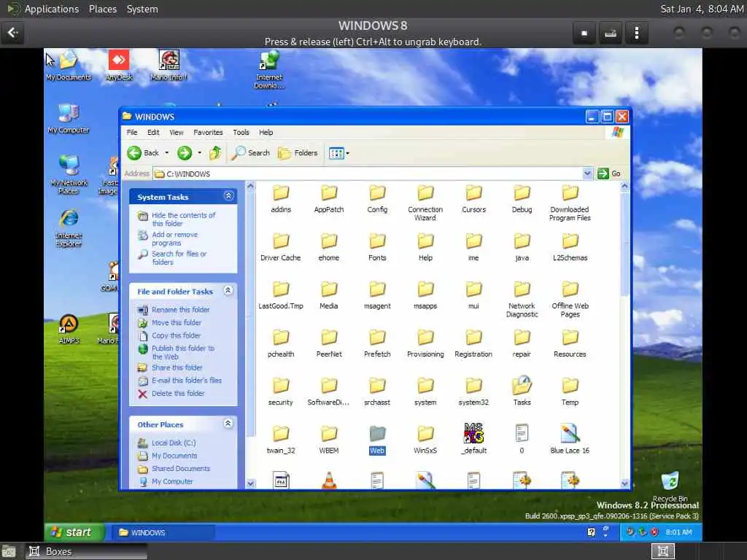Click the green Forward arrow button
The height and width of the screenshot is (560, 747).
point(185,153)
